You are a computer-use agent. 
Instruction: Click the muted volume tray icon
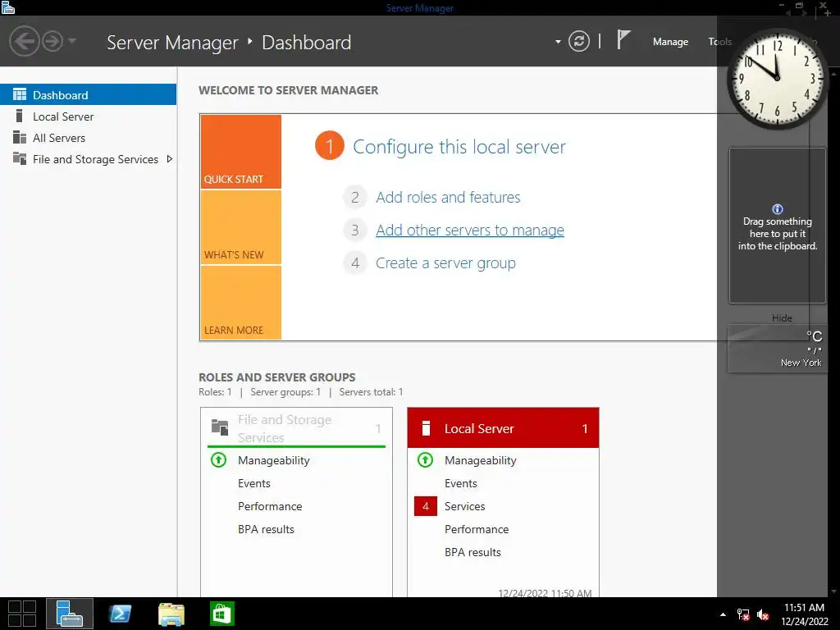pos(764,614)
